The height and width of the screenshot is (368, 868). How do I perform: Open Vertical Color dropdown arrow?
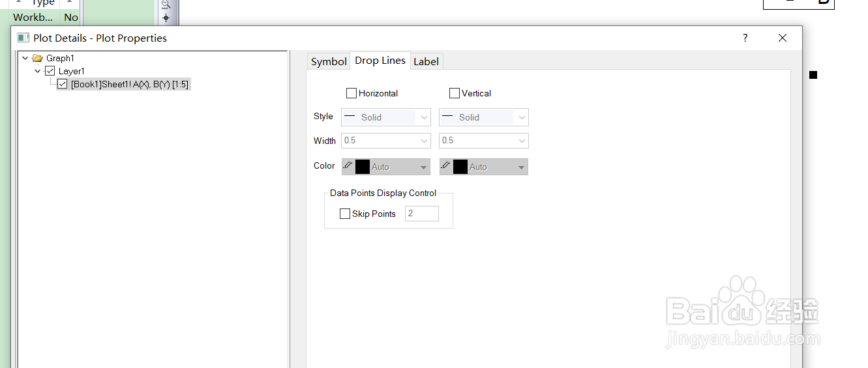[522, 167]
